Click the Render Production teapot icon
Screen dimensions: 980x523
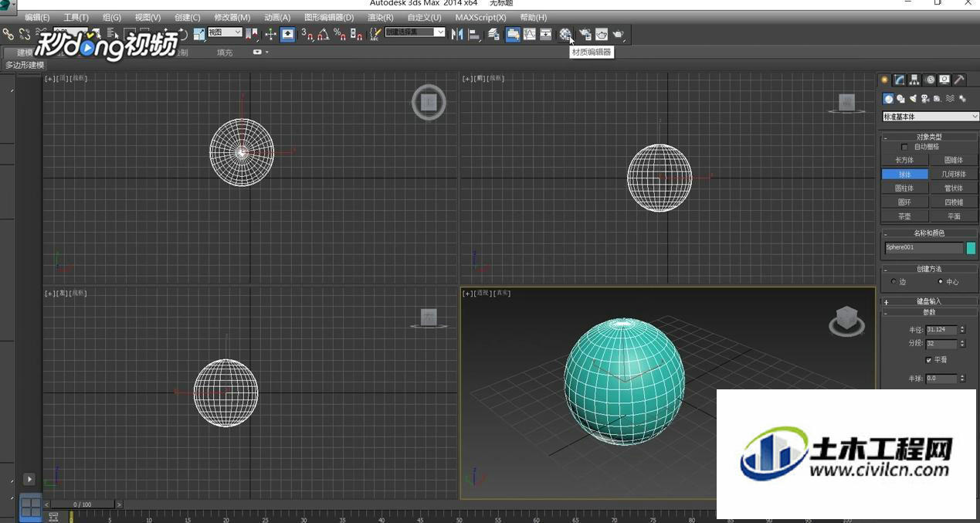[x=619, y=34]
